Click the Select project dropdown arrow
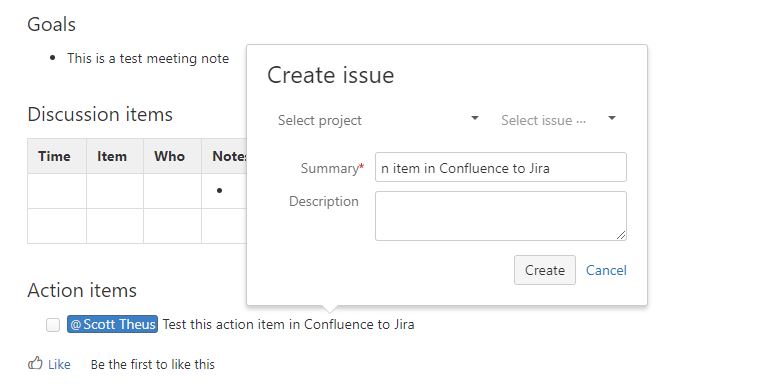 [474, 118]
